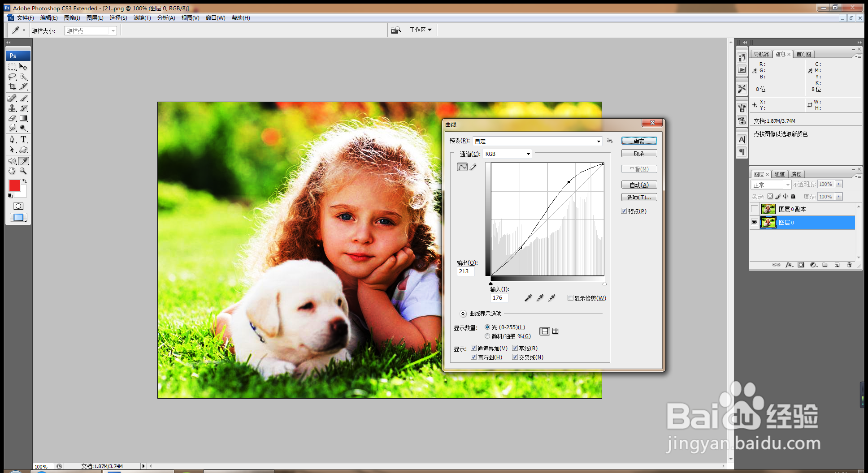Select the Slice tool
Screen dimensions: 868x473
click(23, 86)
